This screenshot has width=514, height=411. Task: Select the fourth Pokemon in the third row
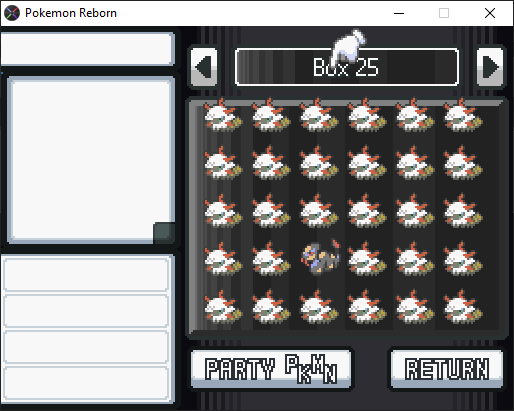pos(367,211)
